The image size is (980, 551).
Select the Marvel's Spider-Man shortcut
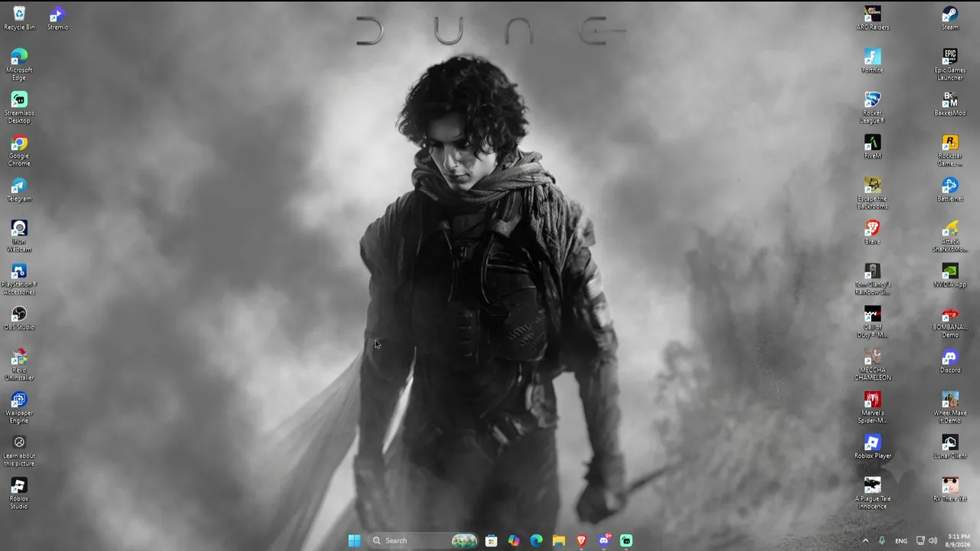(873, 407)
